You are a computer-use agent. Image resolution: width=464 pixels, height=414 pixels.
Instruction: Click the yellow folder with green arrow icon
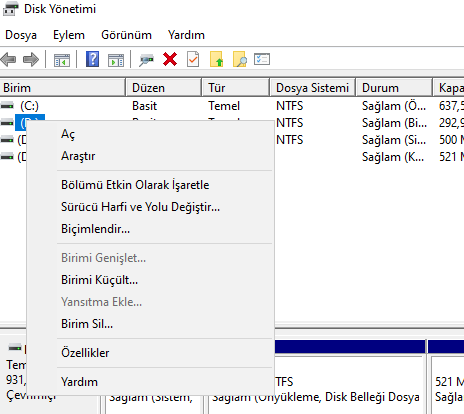point(216,59)
